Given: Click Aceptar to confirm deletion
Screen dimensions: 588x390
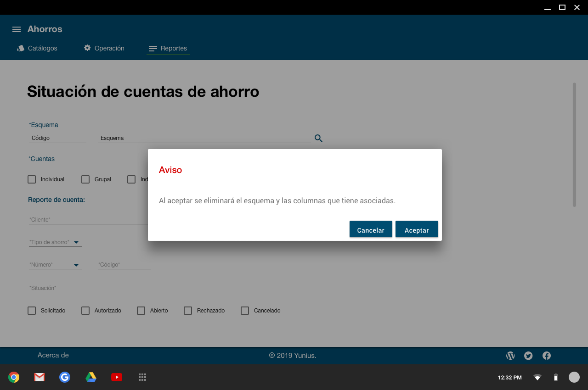Looking at the screenshot, I should pyautogui.click(x=417, y=229).
